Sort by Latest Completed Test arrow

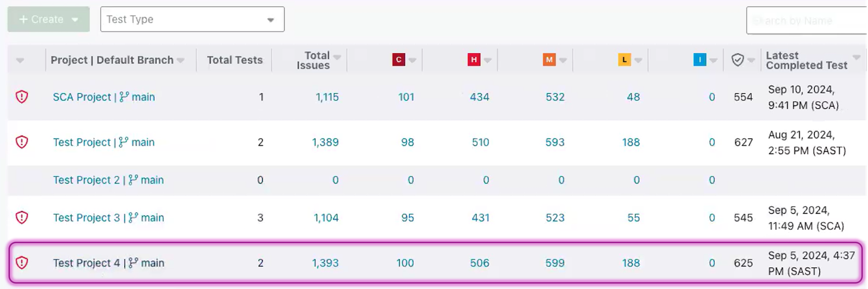[856, 56]
